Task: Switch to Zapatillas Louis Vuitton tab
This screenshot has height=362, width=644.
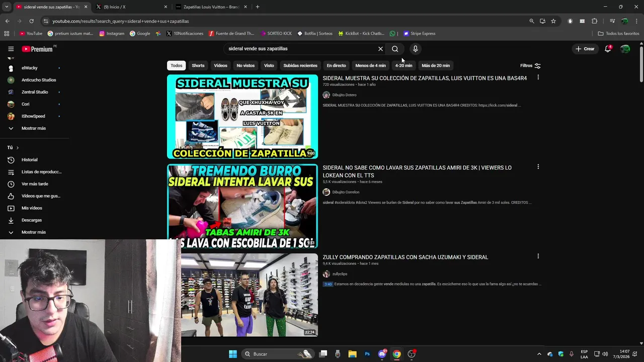Action: (x=210, y=7)
